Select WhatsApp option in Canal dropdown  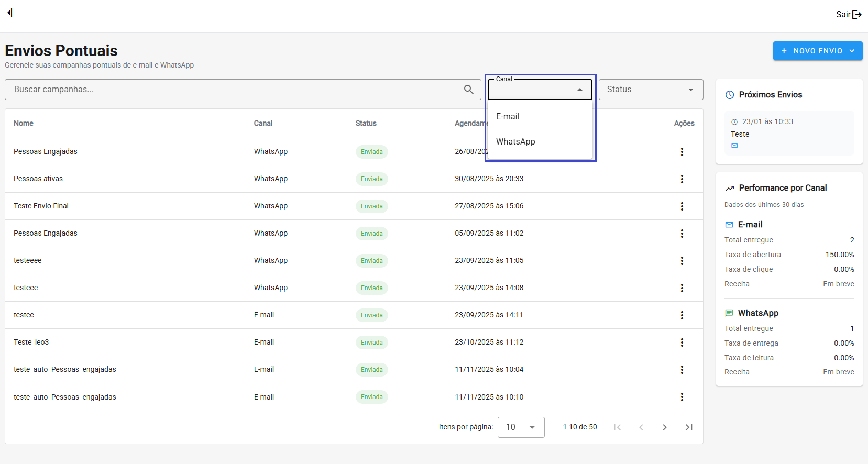point(515,142)
